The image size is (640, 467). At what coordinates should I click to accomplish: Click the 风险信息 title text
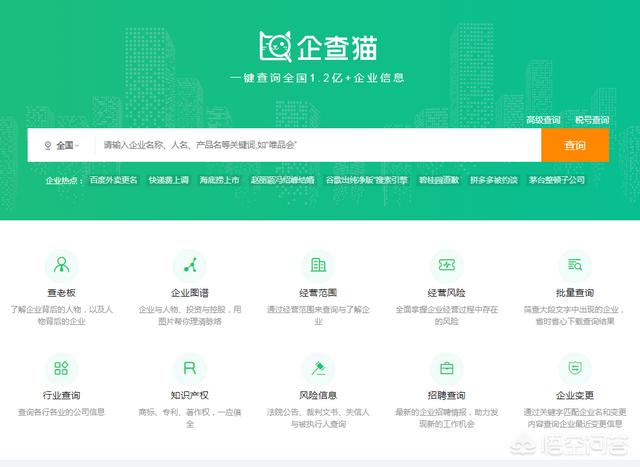click(318, 395)
